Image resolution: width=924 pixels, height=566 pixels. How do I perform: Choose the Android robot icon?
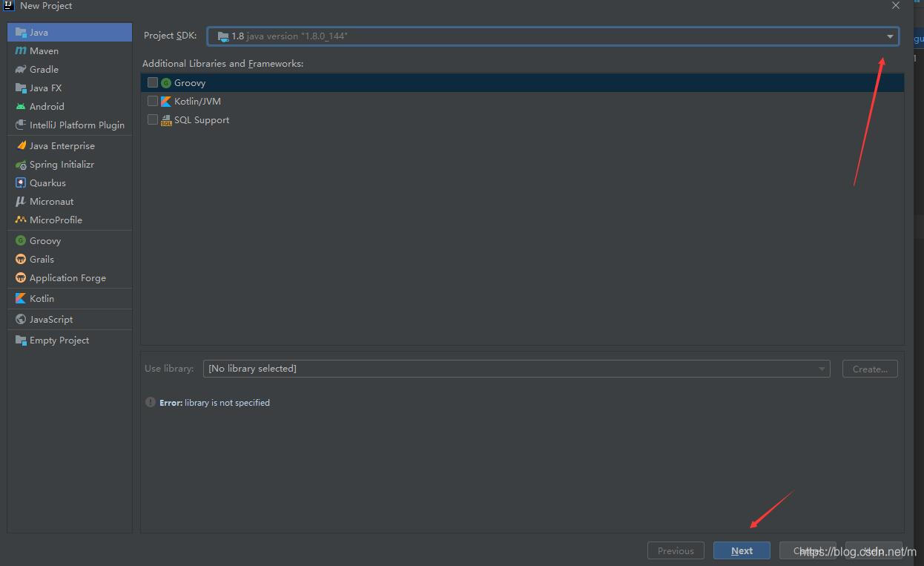21,107
